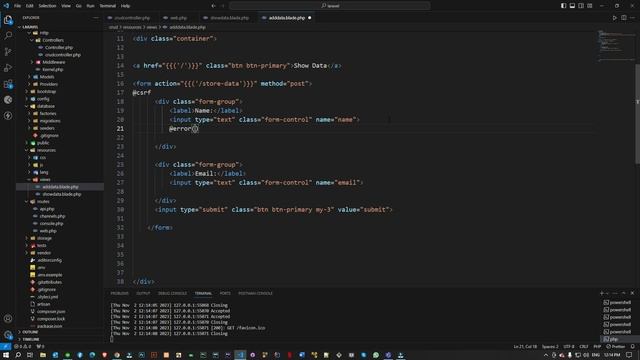Viewport: 640px width, 360px height.
Task: Switch to the Problems panel tab
Action: 120,293
